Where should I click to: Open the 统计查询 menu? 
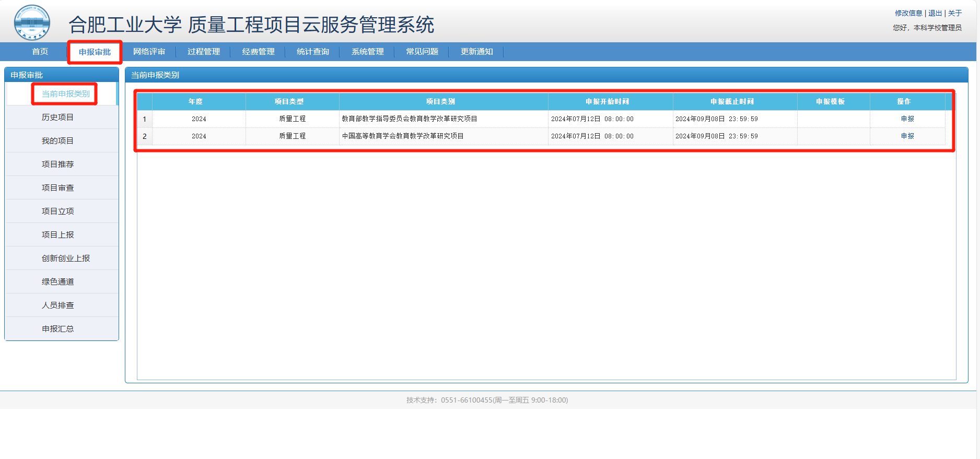click(313, 52)
